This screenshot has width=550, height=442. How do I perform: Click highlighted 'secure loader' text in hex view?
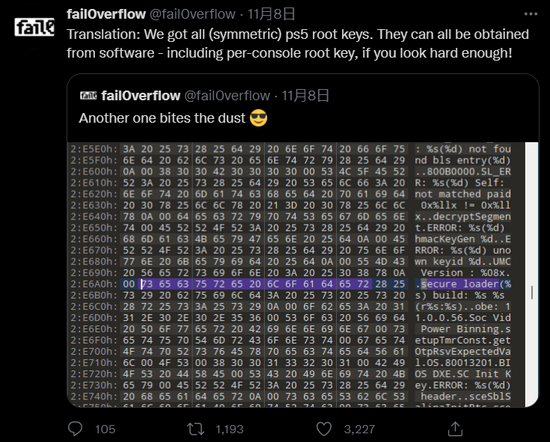(460, 284)
